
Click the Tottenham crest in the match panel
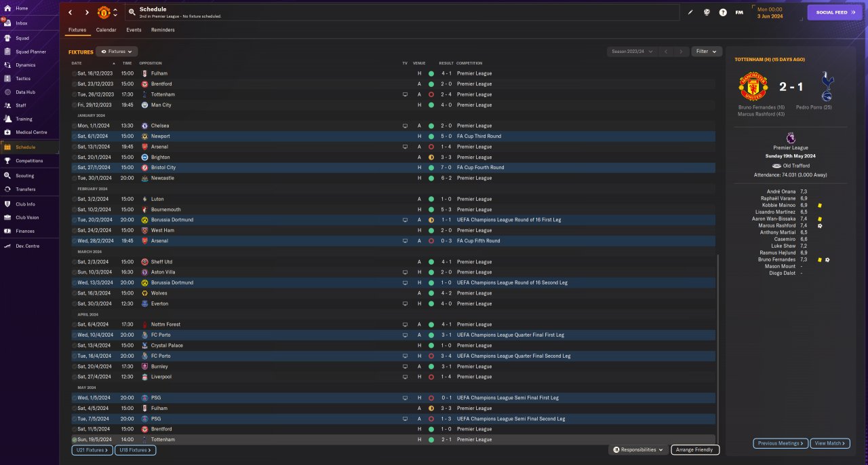pyautogui.click(x=827, y=87)
